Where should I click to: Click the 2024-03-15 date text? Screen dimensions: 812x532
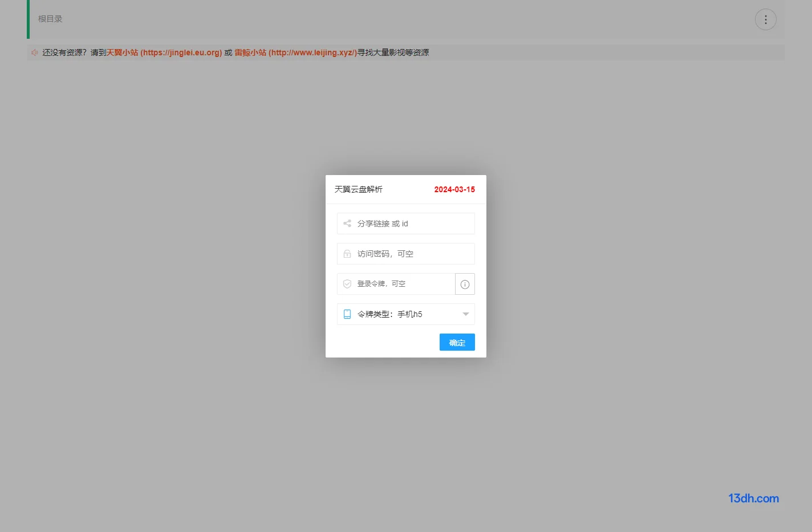(454, 189)
